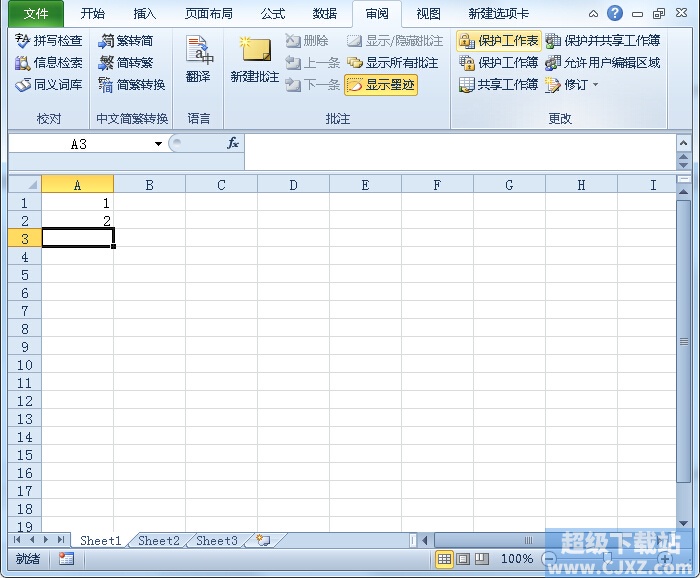Click horizontal scrollbar left arrow
700x578 pixels.
(x=425, y=541)
